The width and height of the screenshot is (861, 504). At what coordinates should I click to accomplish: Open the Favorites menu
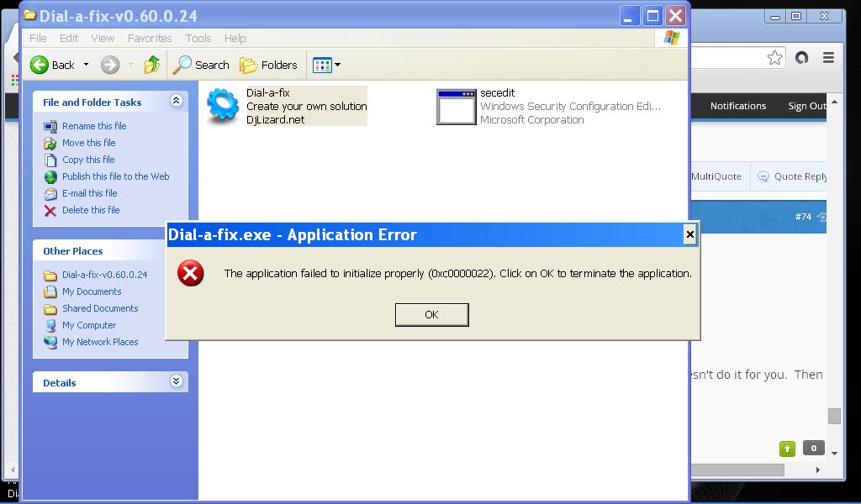pos(150,39)
